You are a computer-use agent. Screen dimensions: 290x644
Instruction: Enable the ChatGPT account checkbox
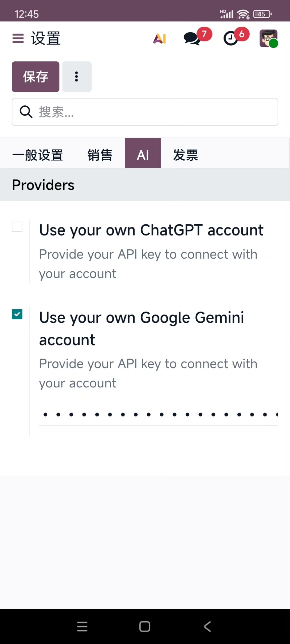click(x=17, y=227)
